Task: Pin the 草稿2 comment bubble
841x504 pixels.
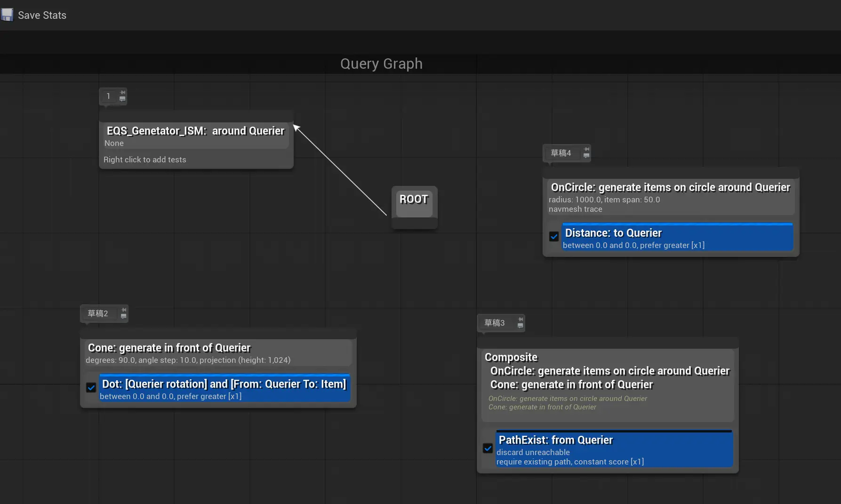Action: click(x=124, y=310)
